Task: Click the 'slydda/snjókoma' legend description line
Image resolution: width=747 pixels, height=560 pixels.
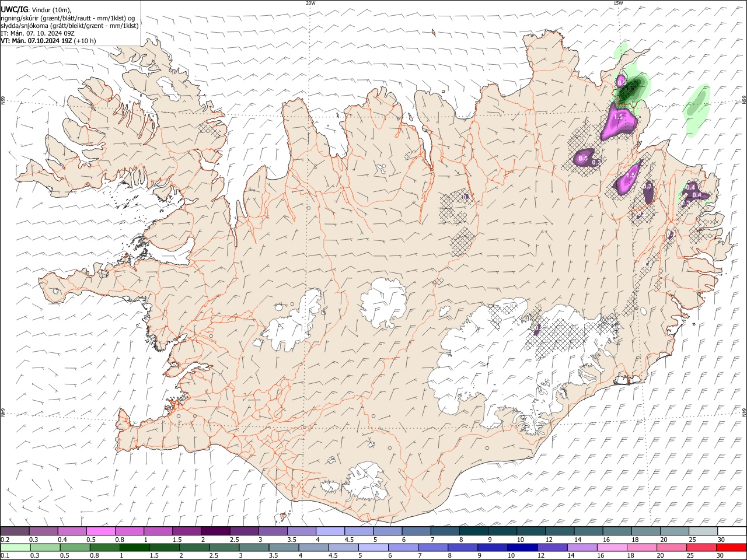Action: click(69, 26)
